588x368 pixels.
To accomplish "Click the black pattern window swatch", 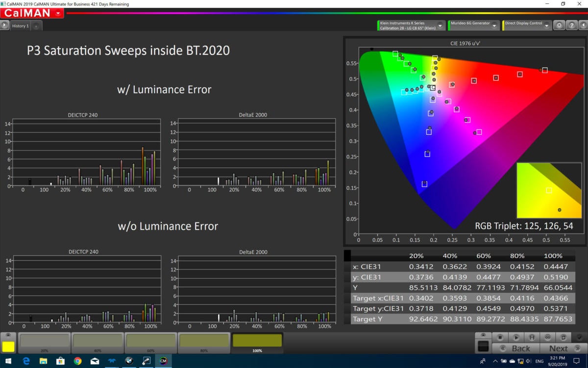I will [483, 347].
